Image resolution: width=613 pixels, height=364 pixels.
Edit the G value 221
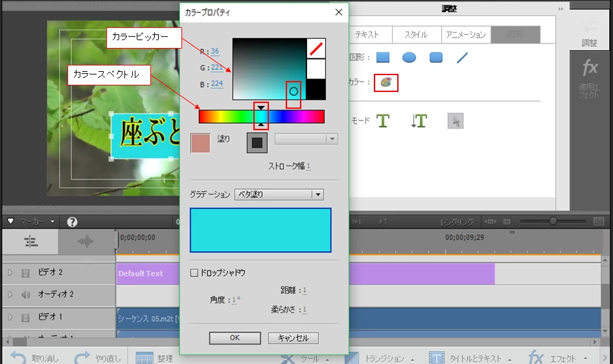click(x=216, y=67)
